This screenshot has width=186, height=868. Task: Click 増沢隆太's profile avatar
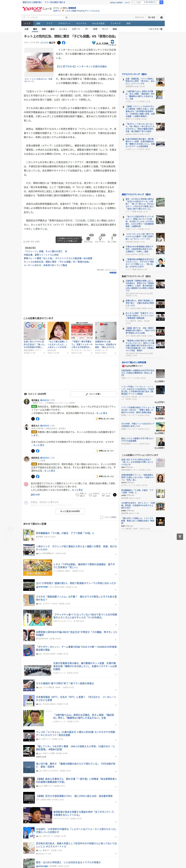(x=26, y=401)
